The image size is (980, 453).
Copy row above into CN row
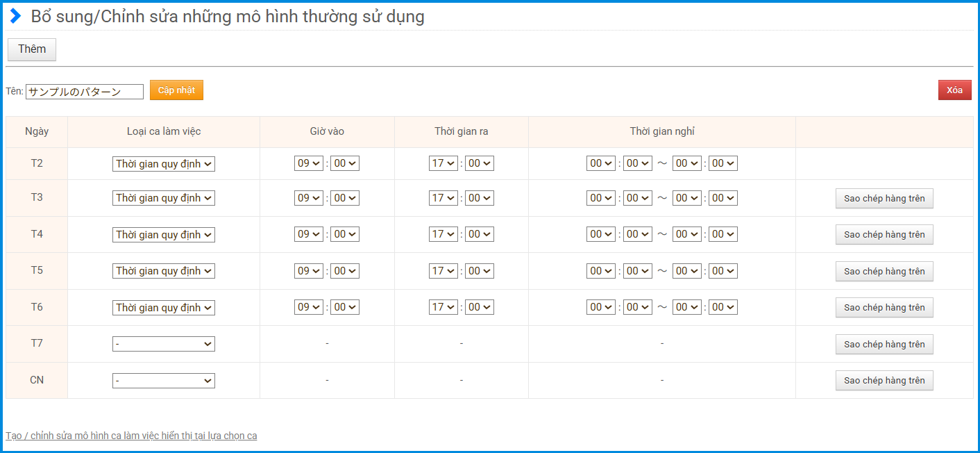(x=884, y=381)
